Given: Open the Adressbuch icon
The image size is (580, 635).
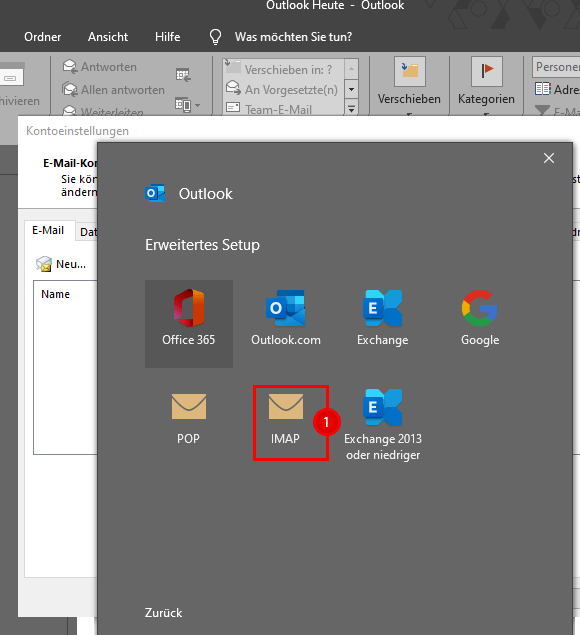Looking at the screenshot, I should click(543, 89).
